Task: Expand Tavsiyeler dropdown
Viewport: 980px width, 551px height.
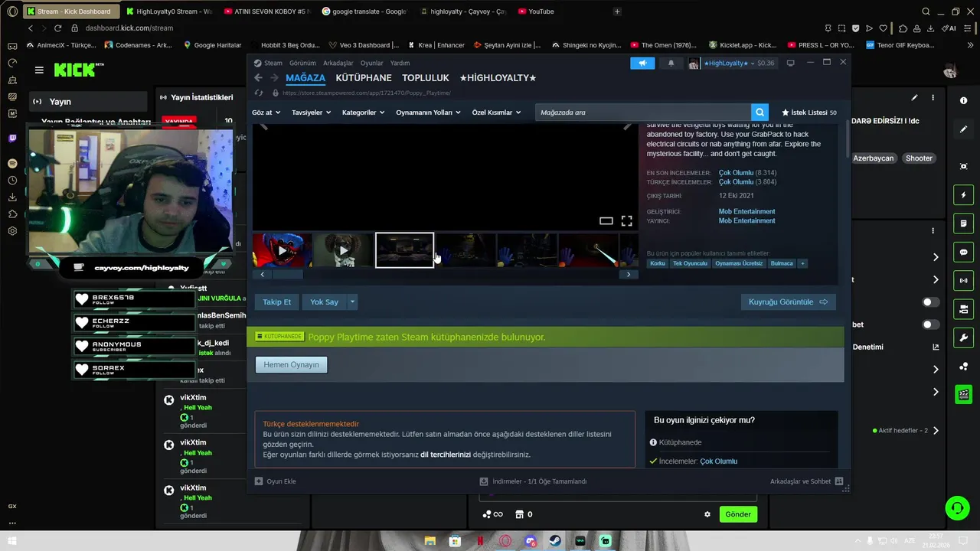Action: pos(311,112)
